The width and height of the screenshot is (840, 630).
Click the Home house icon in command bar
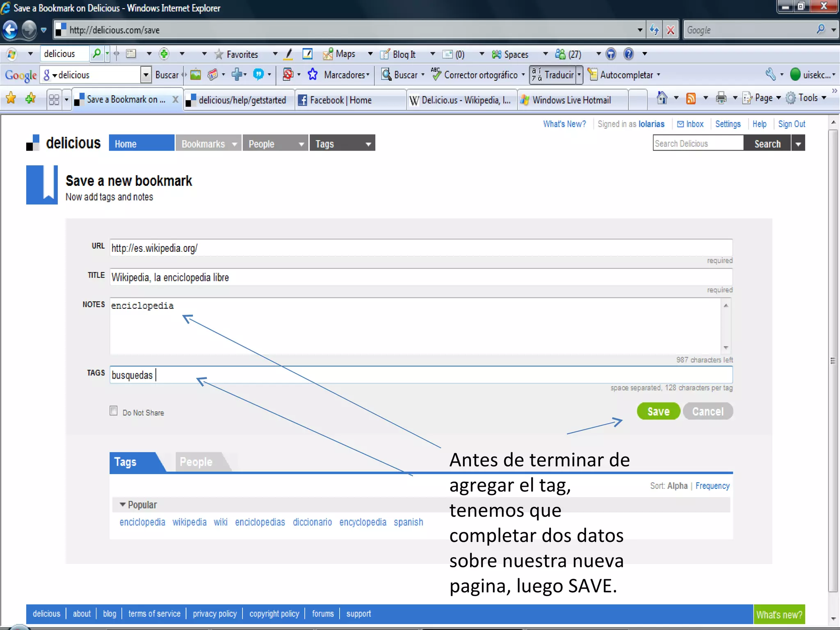[x=662, y=98]
